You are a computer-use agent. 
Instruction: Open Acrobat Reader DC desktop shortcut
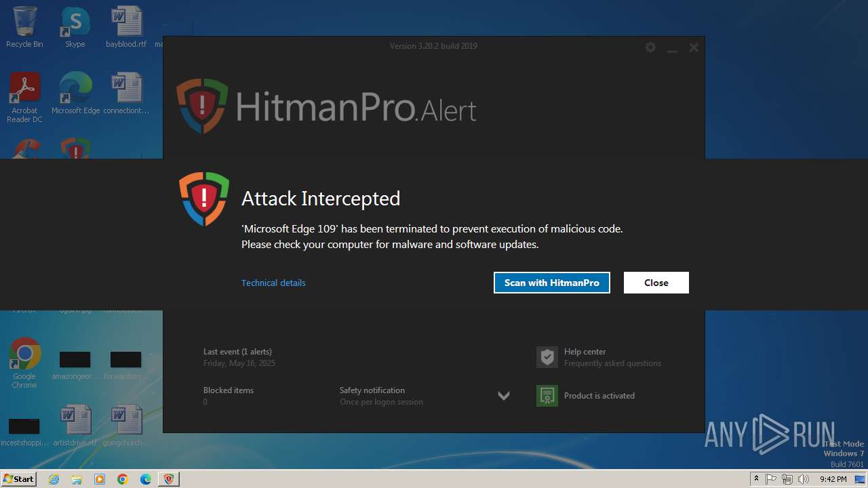point(24,98)
